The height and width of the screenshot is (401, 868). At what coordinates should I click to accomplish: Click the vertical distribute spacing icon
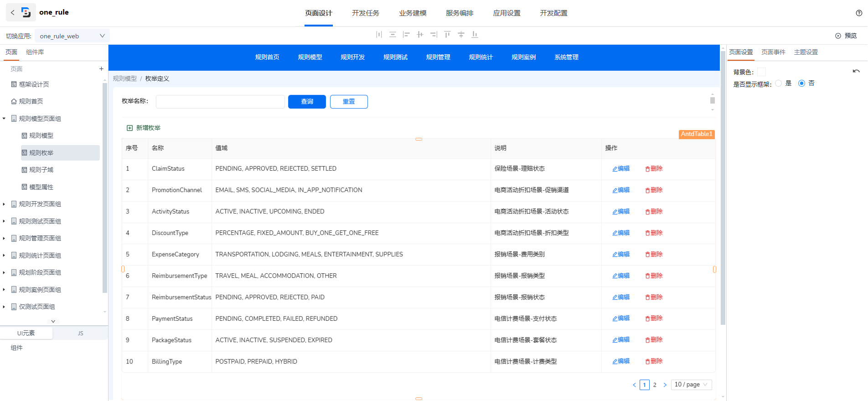coord(393,35)
